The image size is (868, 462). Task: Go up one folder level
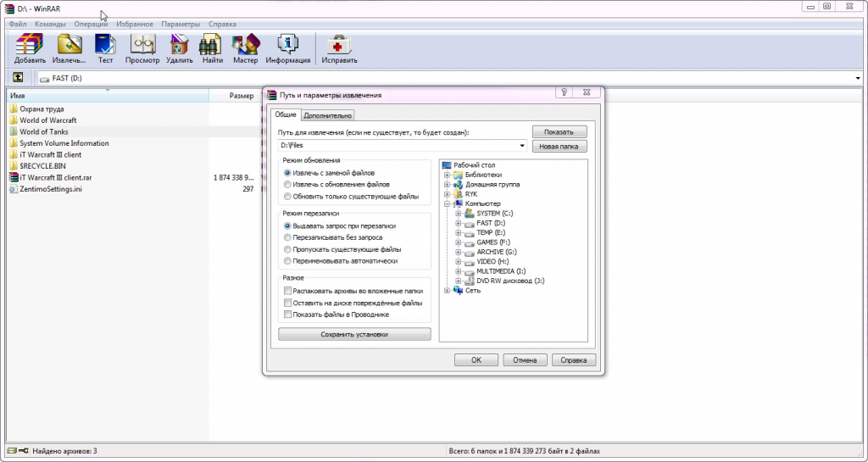pos(18,77)
